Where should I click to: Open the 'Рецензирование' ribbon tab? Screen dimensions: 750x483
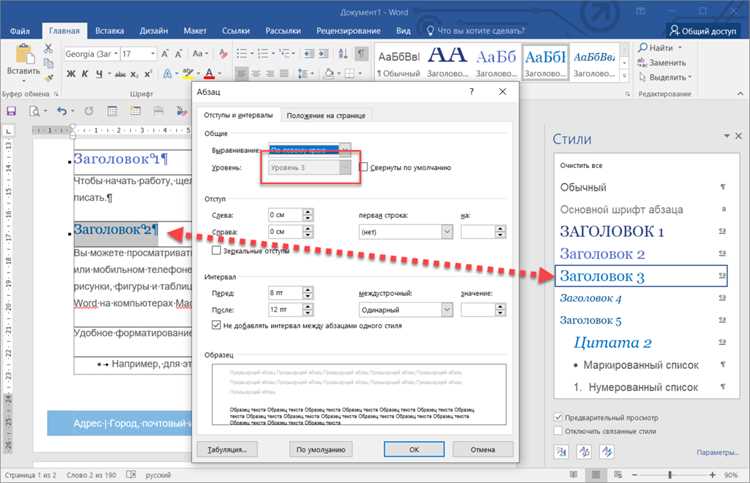pos(348,31)
